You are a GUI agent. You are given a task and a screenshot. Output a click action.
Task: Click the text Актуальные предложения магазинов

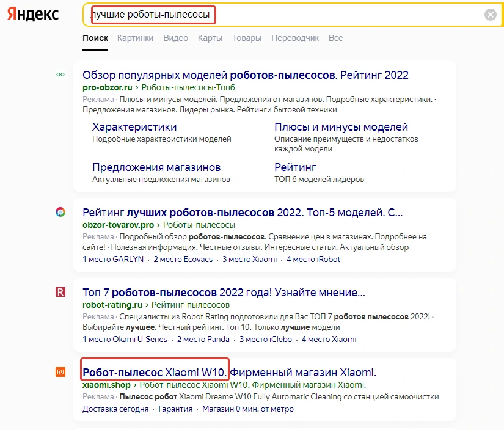coord(161,180)
